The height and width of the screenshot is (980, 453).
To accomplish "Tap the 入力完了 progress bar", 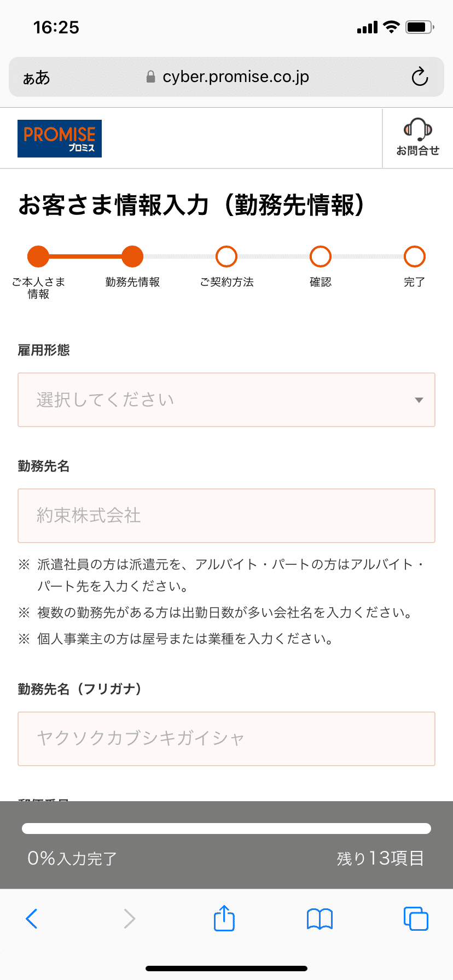I will coord(226,829).
